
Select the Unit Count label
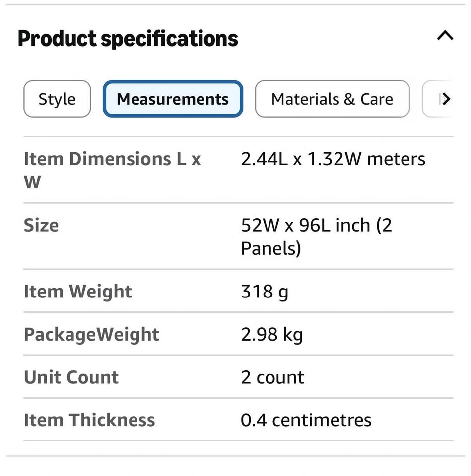(x=71, y=377)
